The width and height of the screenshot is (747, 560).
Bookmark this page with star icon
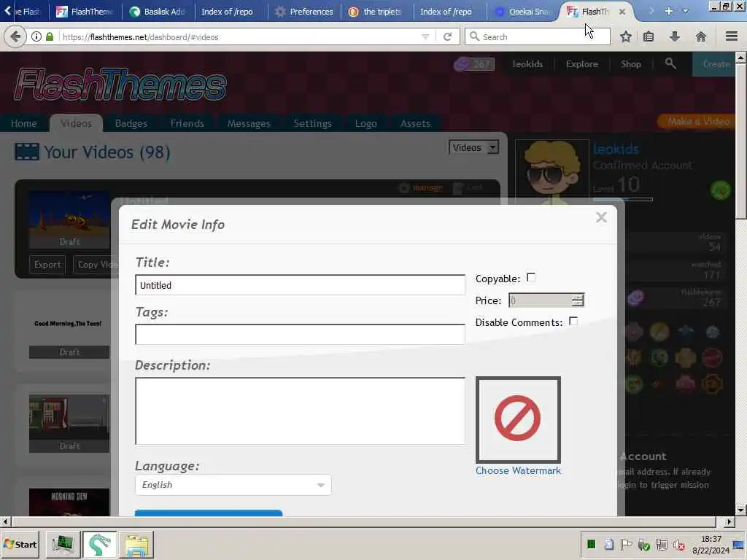click(x=625, y=36)
